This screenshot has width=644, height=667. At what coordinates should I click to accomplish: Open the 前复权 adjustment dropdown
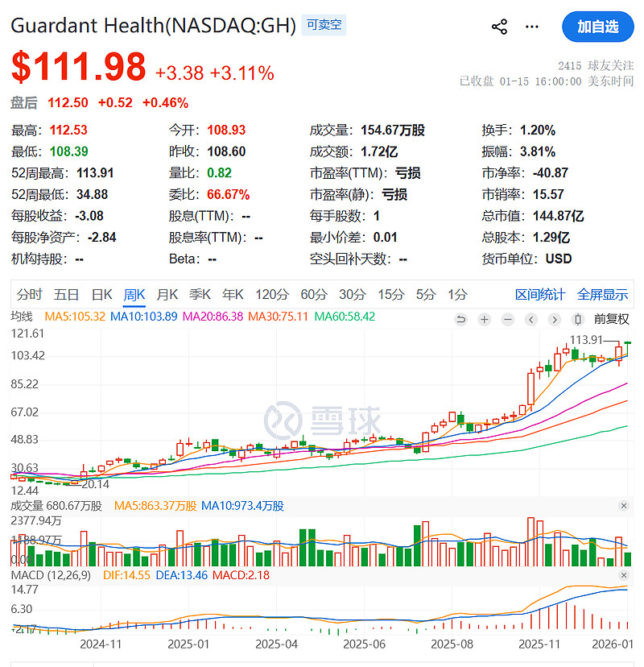(611, 319)
